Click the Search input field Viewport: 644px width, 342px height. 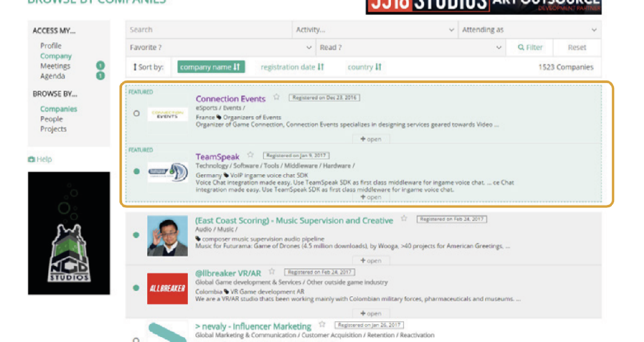click(x=209, y=29)
